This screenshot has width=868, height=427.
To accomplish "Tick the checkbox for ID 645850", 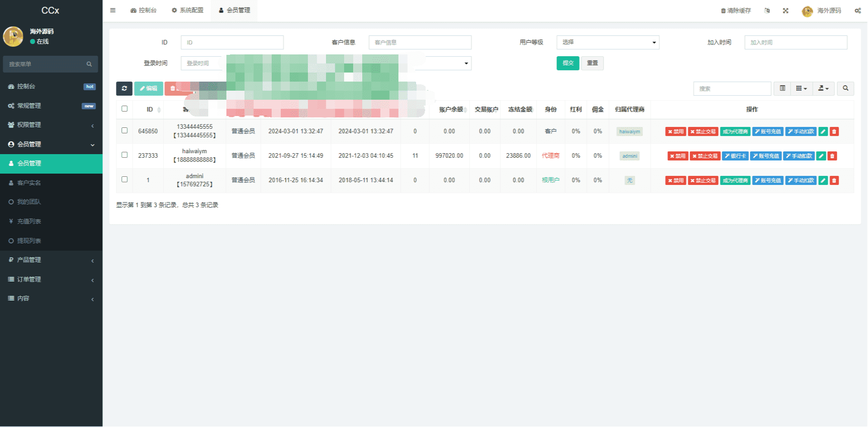I will tap(125, 131).
